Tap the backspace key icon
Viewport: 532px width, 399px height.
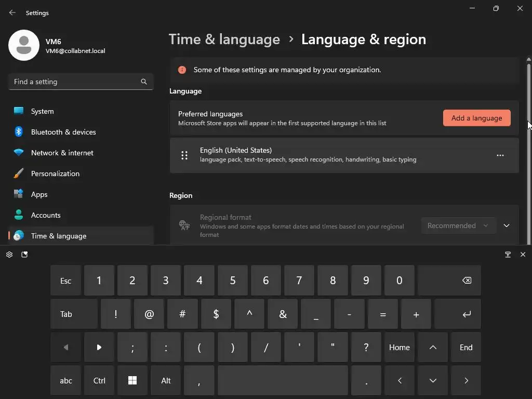click(x=449, y=281)
